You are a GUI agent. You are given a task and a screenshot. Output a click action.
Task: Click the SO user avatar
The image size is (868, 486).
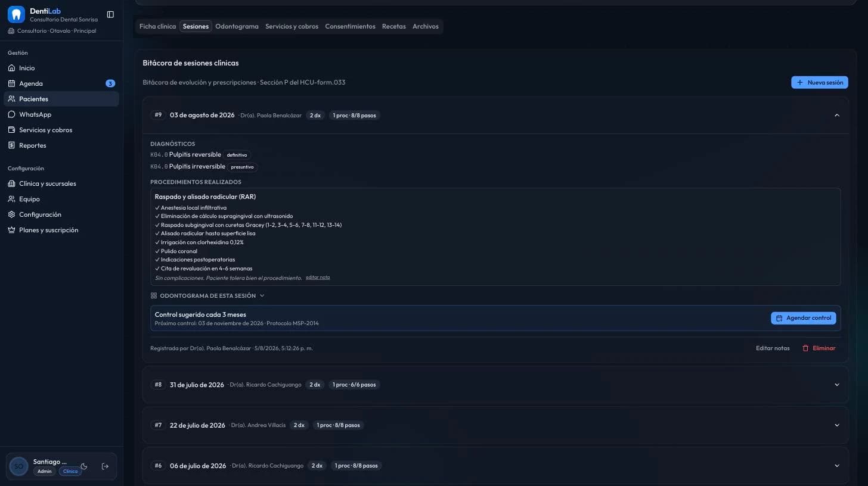(18, 466)
